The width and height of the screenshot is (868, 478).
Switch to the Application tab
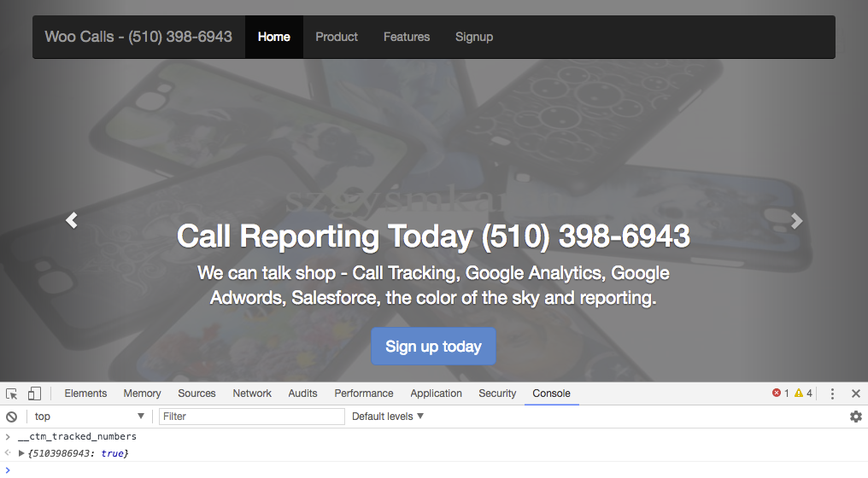pyautogui.click(x=436, y=393)
